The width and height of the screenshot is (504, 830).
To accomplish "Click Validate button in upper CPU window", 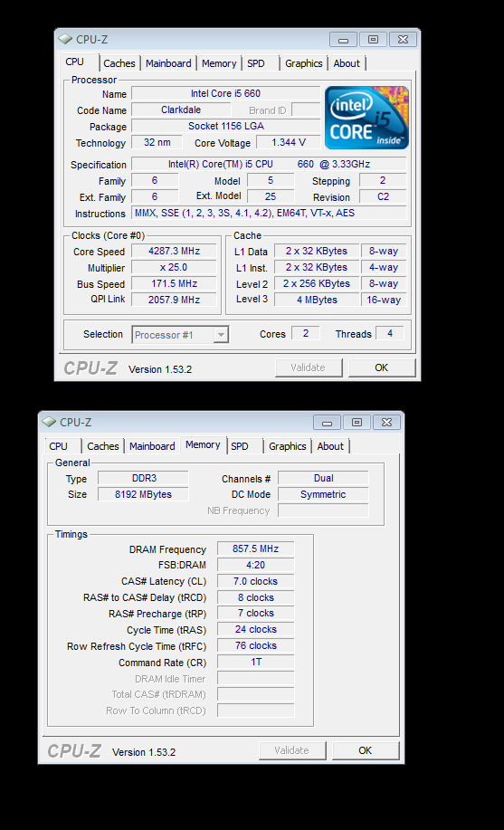I will [309, 367].
